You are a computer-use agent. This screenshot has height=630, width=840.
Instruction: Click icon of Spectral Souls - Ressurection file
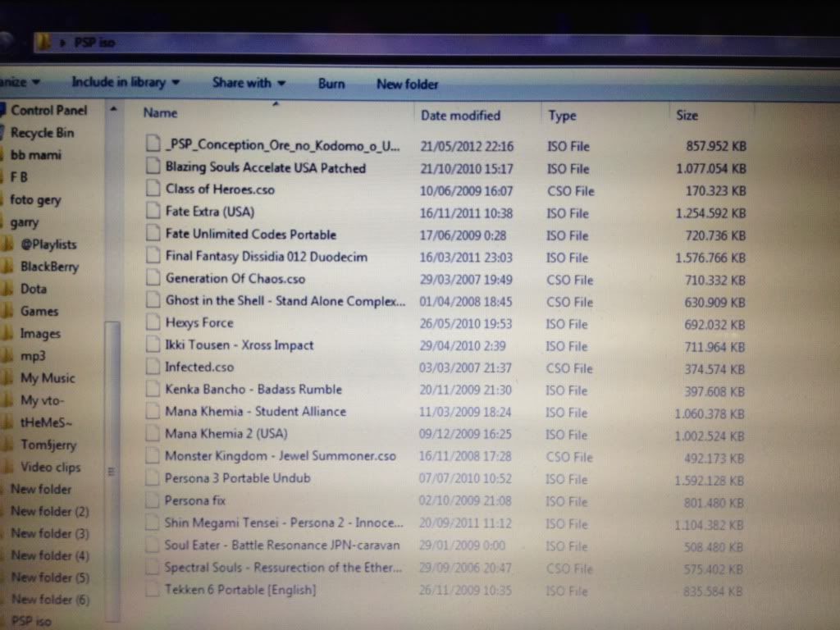point(153,566)
